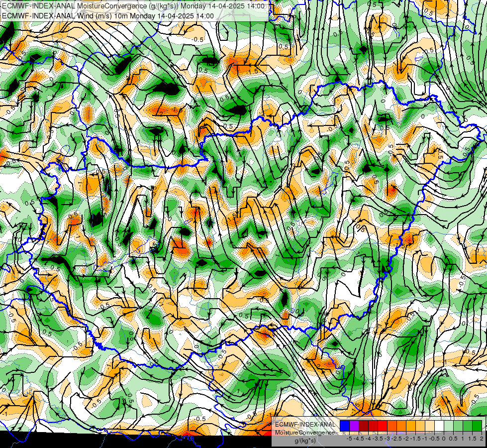Click the '-0.5' tick label on legend scale
487x448 pixels.
click(x=434, y=439)
